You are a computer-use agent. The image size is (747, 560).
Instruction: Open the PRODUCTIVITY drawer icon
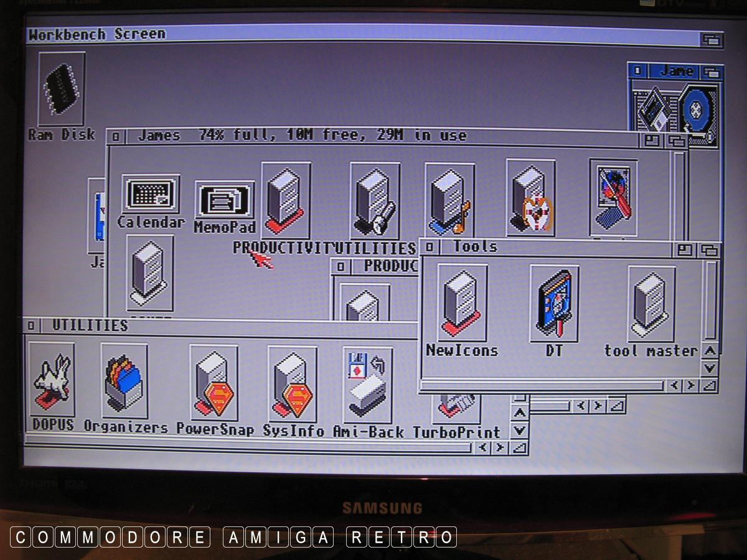(286, 200)
